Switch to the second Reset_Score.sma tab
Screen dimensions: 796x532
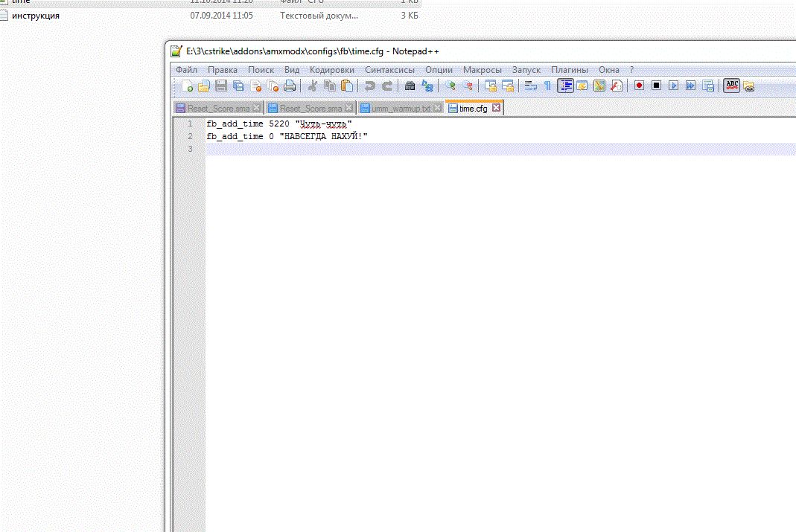[x=311, y=108]
